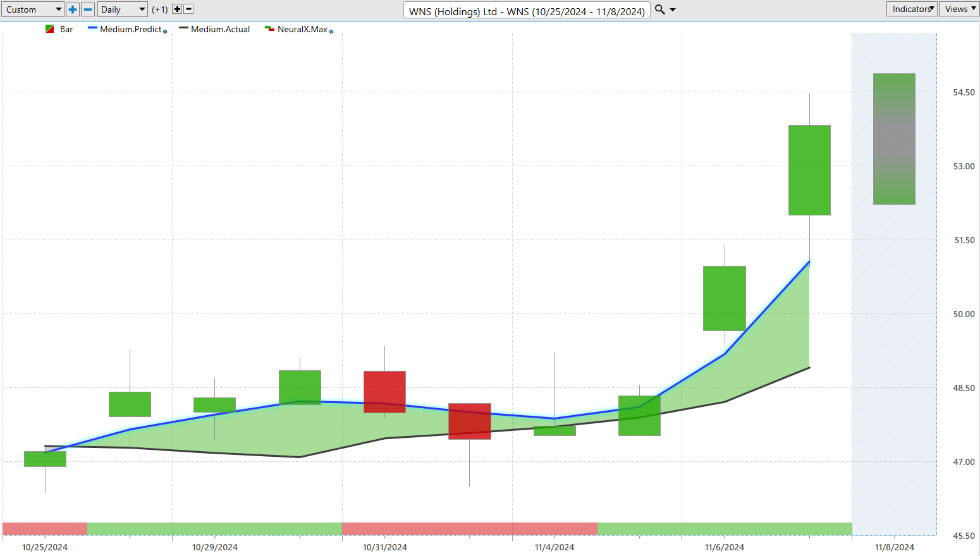Screen dimensions: 980x556
Task: Click the blue plus zoom-in icon
Action: 73,9
